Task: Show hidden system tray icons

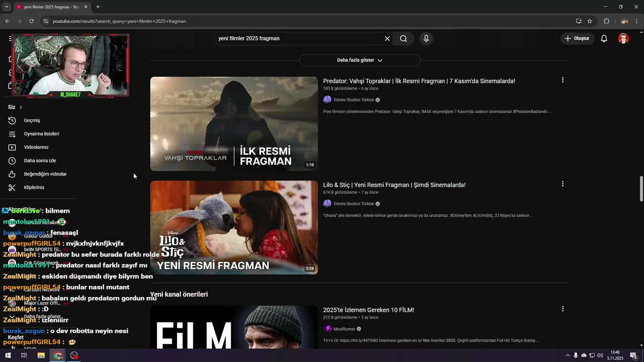Action: [568, 355]
